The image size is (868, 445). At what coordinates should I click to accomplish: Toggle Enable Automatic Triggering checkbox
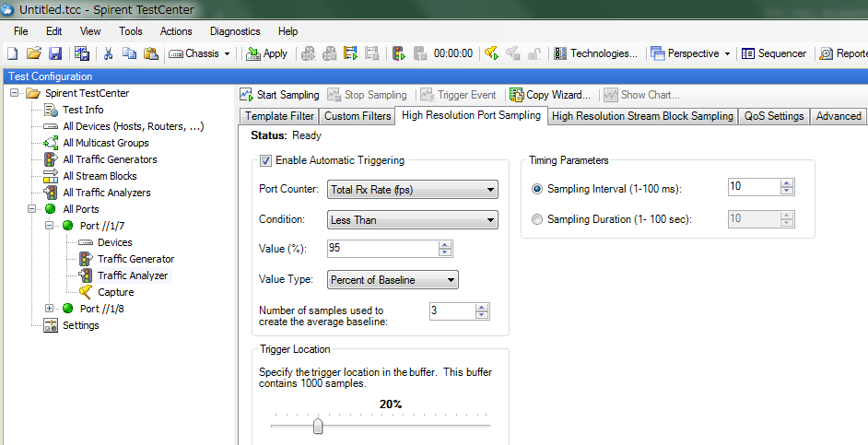(x=265, y=160)
